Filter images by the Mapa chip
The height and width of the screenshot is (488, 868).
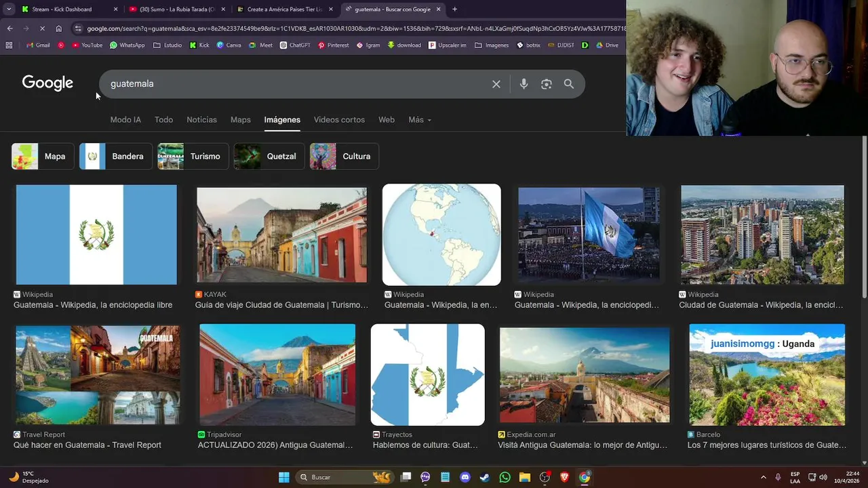tap(43, 157)
